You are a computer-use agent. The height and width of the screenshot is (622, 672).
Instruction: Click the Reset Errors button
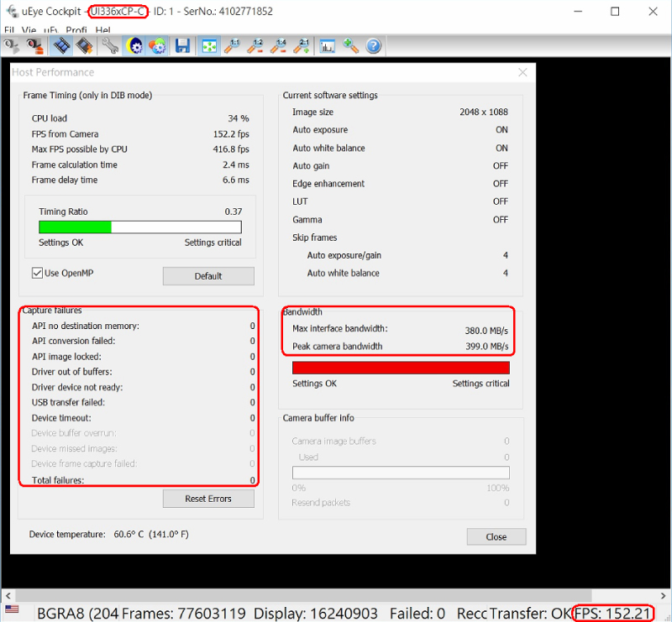(208, 499)
